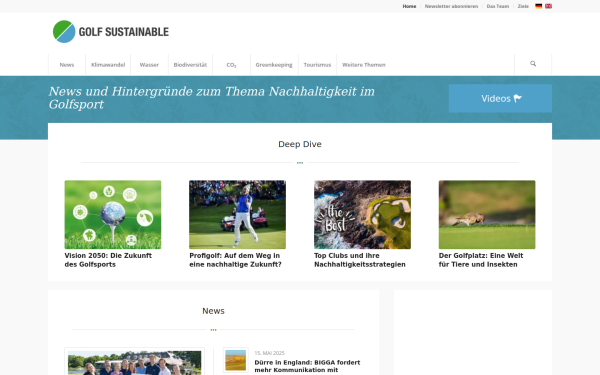Click the '15. MAI 2025' date text
The image size is (600, 375).
269,353
